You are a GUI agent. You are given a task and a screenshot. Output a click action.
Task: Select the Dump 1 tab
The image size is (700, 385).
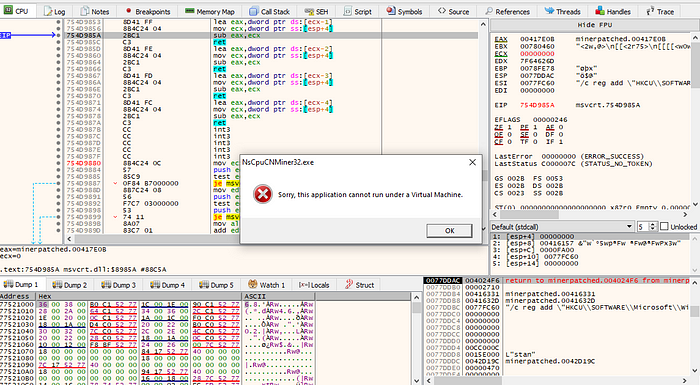tap(22, 285)
